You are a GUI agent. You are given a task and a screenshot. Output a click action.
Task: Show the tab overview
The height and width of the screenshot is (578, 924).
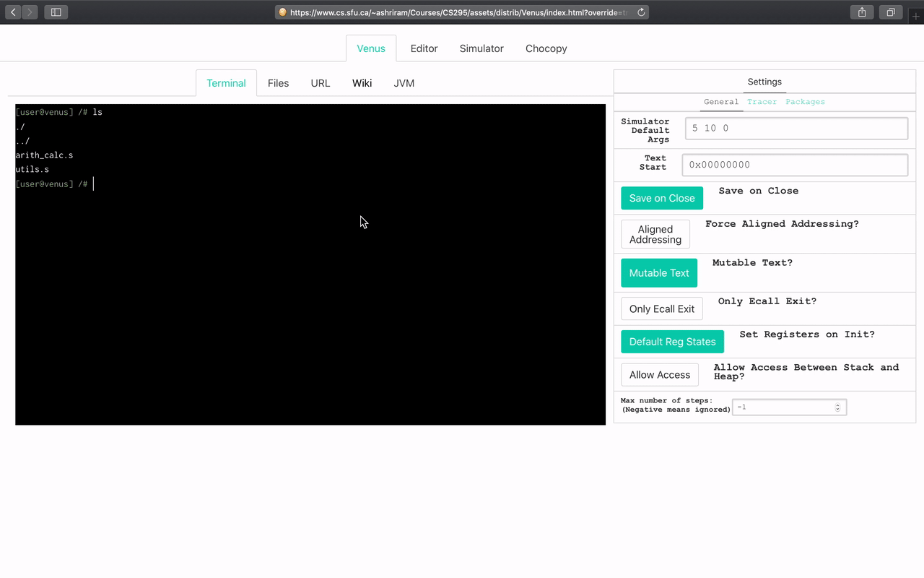click(x=891, y=12)
